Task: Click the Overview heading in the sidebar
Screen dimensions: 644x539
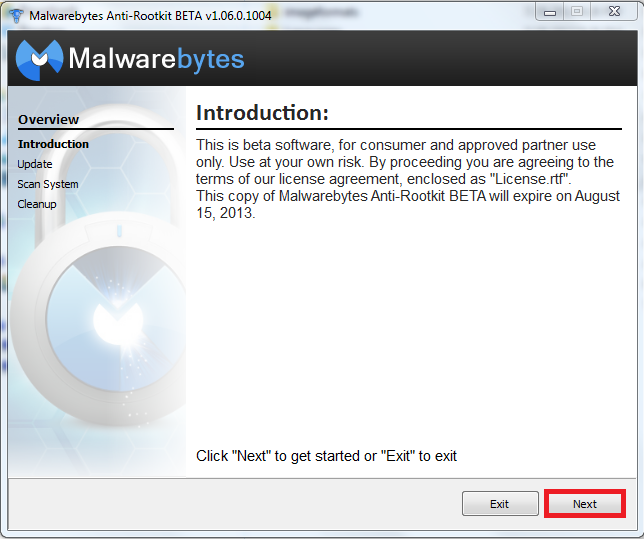Action: [x=48, y=120]
